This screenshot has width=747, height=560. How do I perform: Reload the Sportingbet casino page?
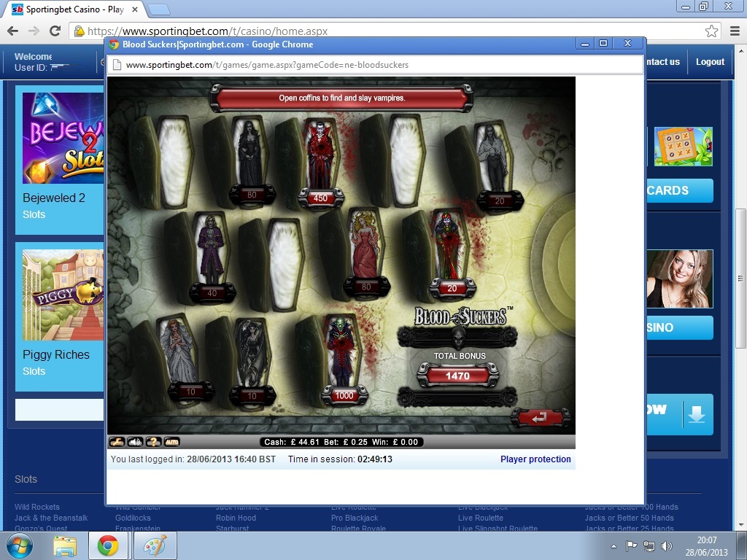55,31
